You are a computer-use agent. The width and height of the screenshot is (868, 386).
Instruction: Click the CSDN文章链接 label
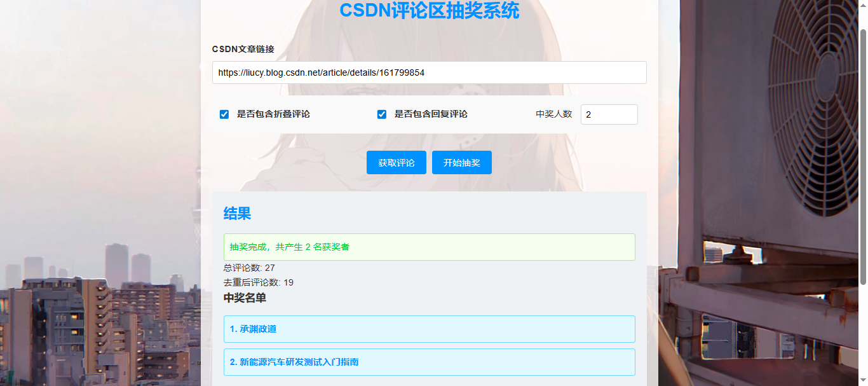(243, 49)
